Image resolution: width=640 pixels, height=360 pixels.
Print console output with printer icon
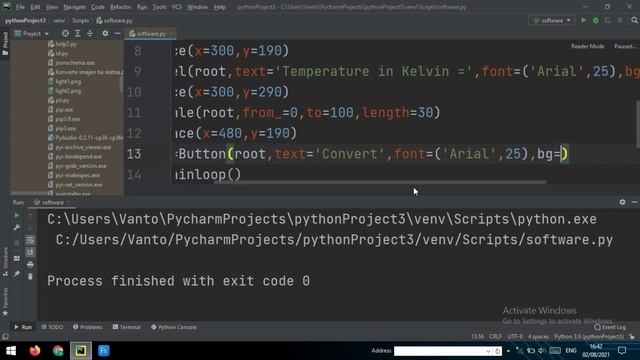coord(30,265)
